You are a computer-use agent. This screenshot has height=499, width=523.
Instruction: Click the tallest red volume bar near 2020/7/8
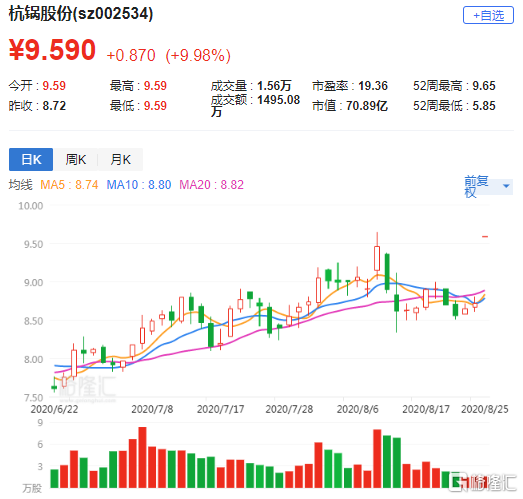click(x=142, y=457)
